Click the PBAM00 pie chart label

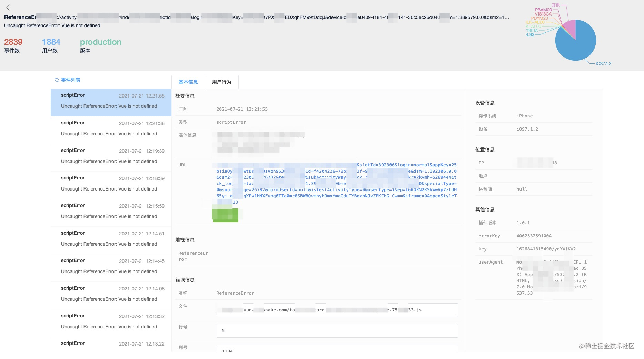pyautogui.click(x=543, y=10)
